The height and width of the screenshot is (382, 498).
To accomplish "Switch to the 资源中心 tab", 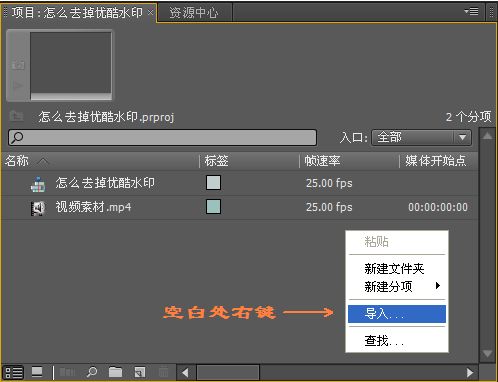I will tap(194, 13).
